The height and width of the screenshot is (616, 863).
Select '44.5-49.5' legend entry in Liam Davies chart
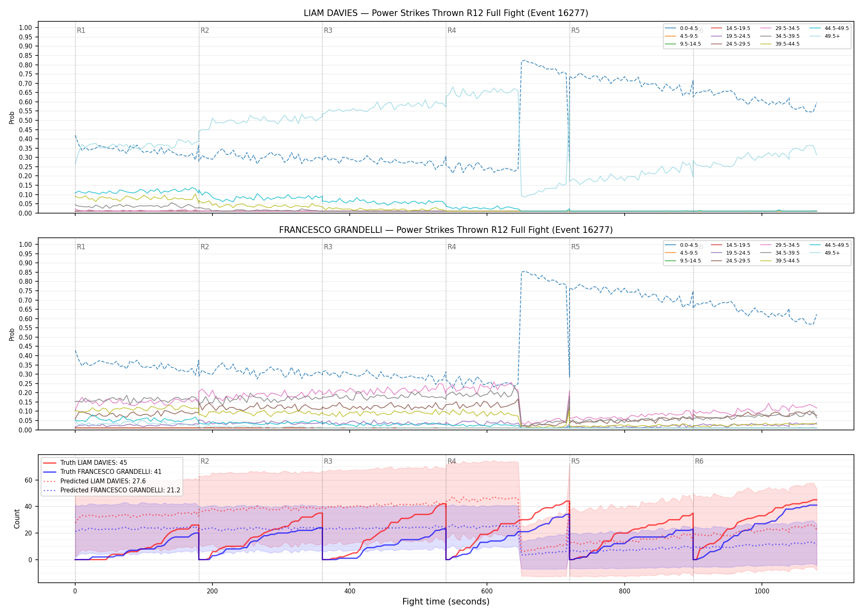tap(830, 28)
